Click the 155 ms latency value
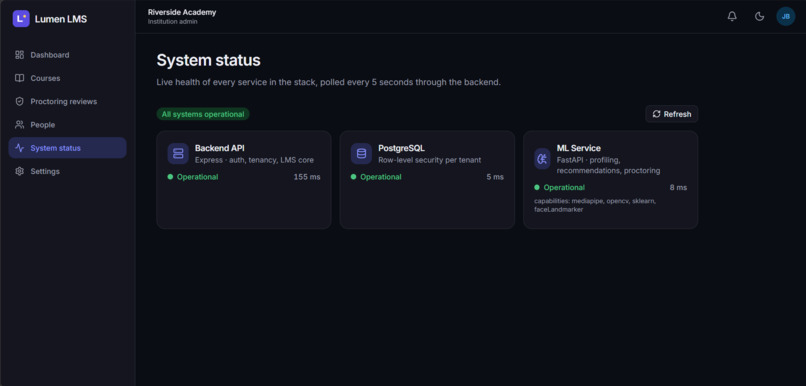The width and height of the screenshot is (806, 386). (307, 177)
